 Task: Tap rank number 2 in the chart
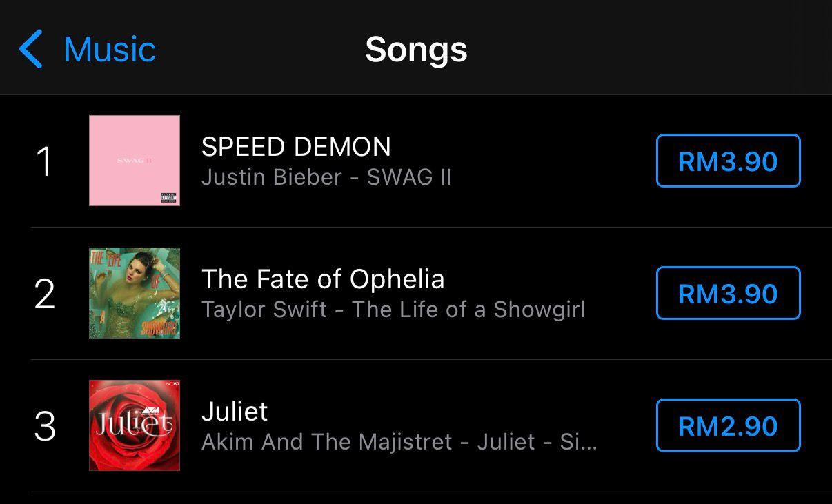44,294
